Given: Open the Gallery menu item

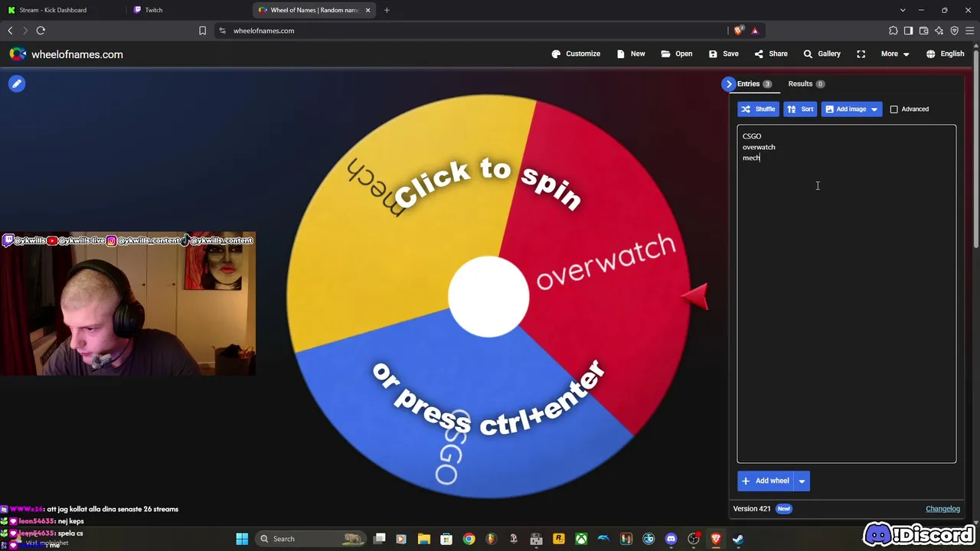Looking at the screenshot, I should coord(822,54).
